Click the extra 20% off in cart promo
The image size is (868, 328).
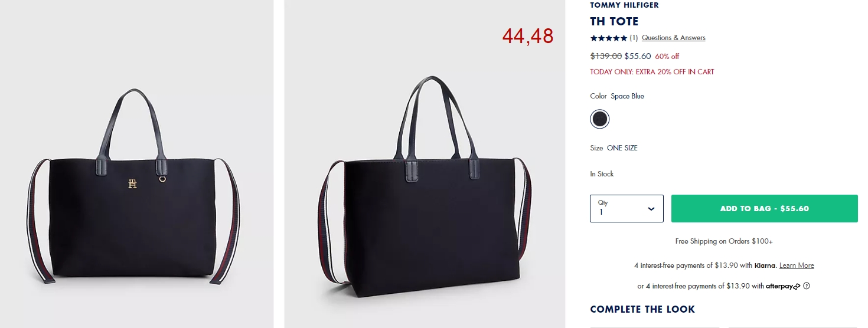pos(652,72)
